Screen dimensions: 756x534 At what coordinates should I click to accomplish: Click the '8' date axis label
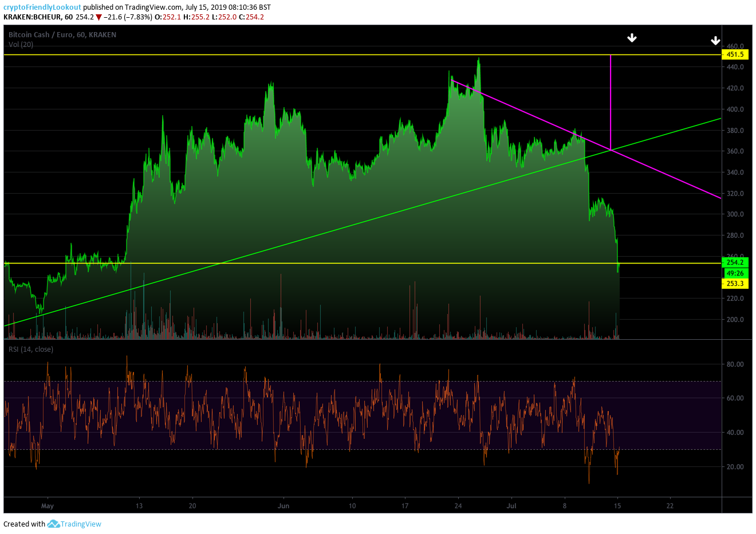click(x=565, y=506)
